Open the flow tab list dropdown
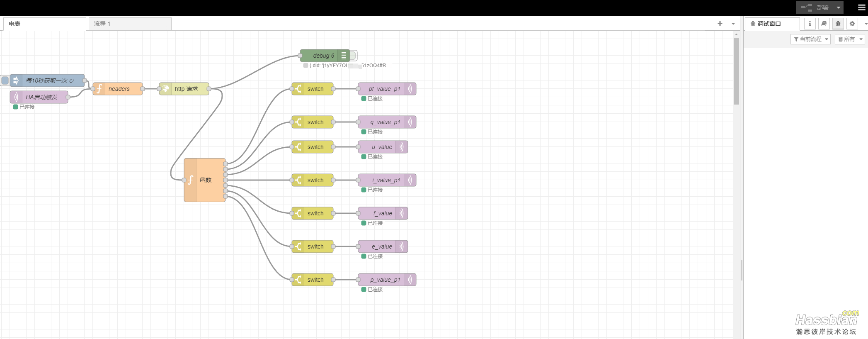 tap(733, 24)
